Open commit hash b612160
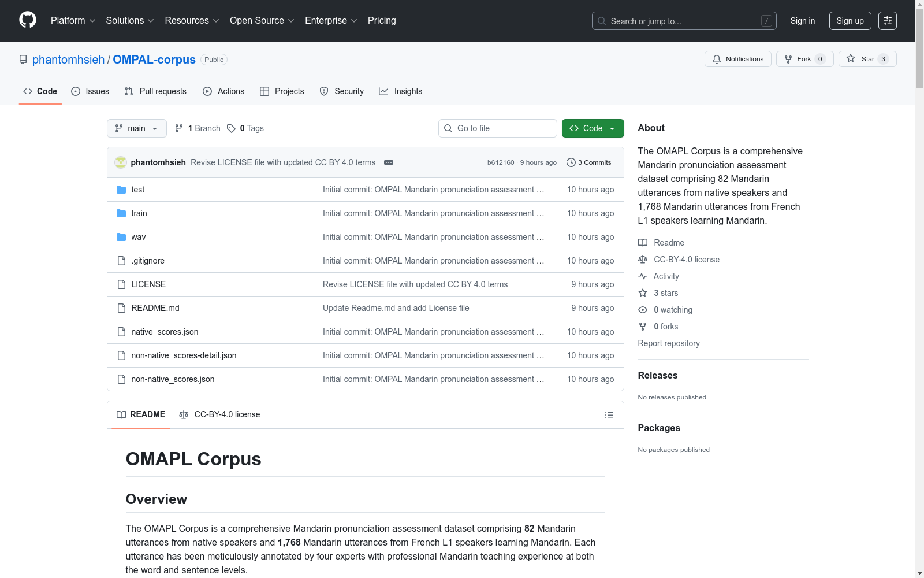Viewport: 924px width, 578px height. click(501, 162)
